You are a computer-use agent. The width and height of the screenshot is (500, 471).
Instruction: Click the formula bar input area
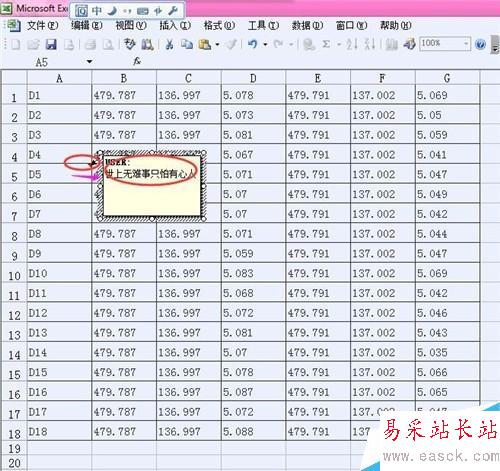click(x=320, y=62)
